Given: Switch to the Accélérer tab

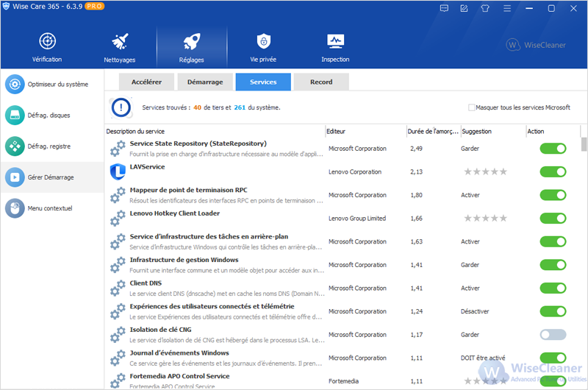Looking at the screenshot, I should (x=146, y=82).
